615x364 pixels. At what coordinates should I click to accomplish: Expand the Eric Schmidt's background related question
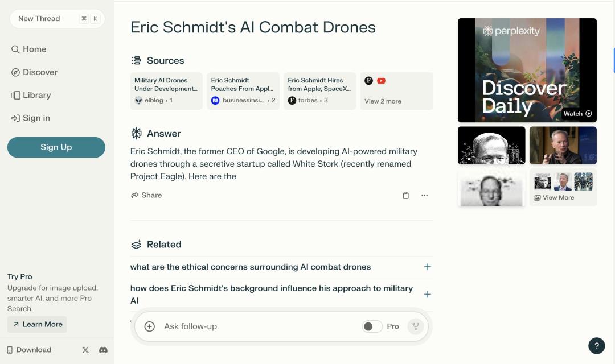pos(427,294)
